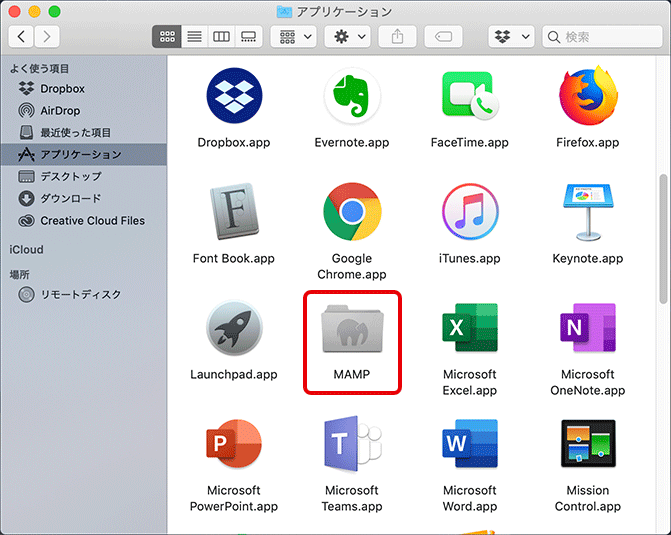Click the Share toolbar button
The width and height of the screenshot is (671, 535).
tap(398, 37)
